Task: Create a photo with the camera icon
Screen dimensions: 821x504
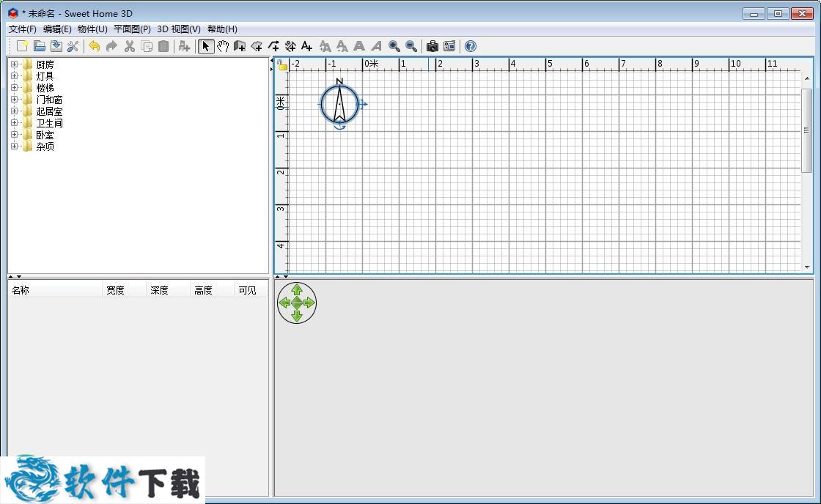Action: pyautogui.click(x=432, y=46)
